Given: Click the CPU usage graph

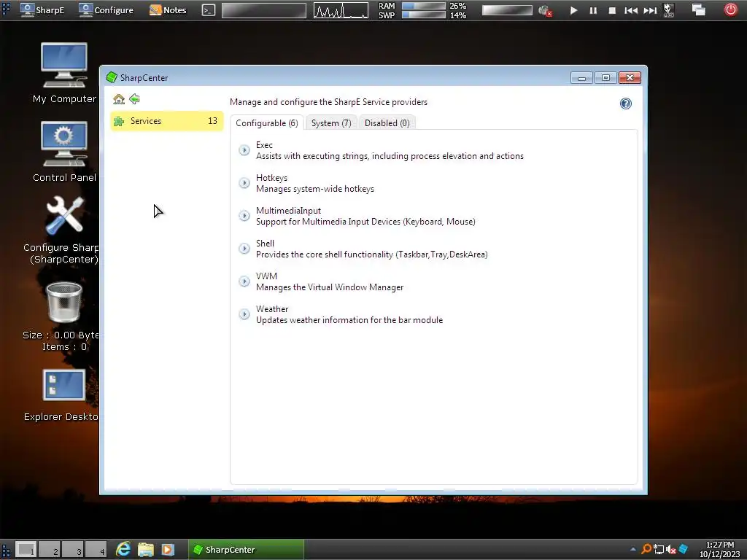Looking at the screenshot, I should click(x=341, y=10).
